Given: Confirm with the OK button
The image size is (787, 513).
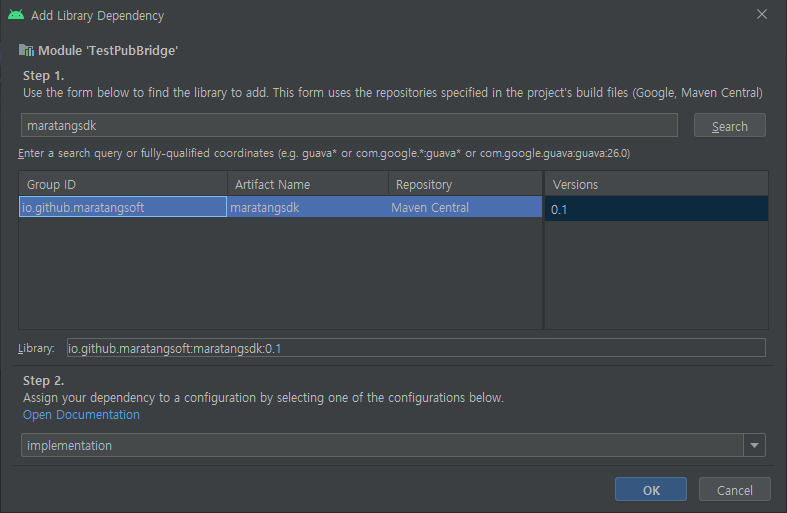Looking at the screenshot, I should coord(650,489).
